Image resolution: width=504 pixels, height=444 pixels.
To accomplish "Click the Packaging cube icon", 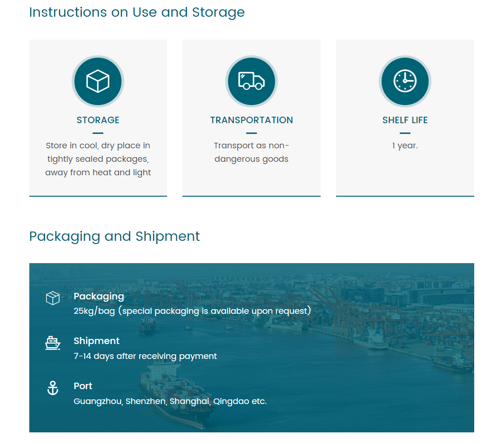I will 53,298.
